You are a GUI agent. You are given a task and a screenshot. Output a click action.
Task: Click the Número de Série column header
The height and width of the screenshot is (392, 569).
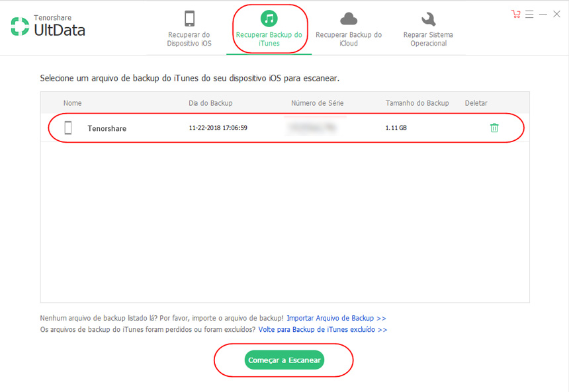[317, 103]
